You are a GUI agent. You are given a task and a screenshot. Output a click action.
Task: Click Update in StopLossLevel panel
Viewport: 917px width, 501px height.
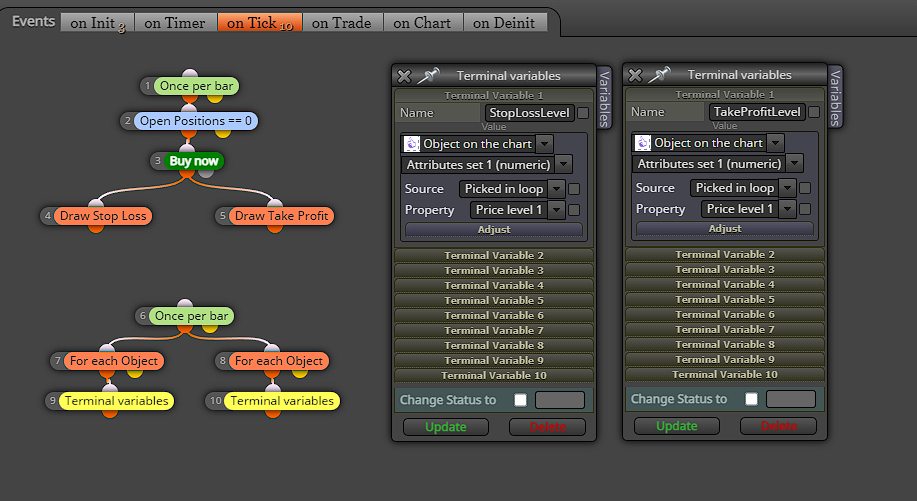[446, 427]
